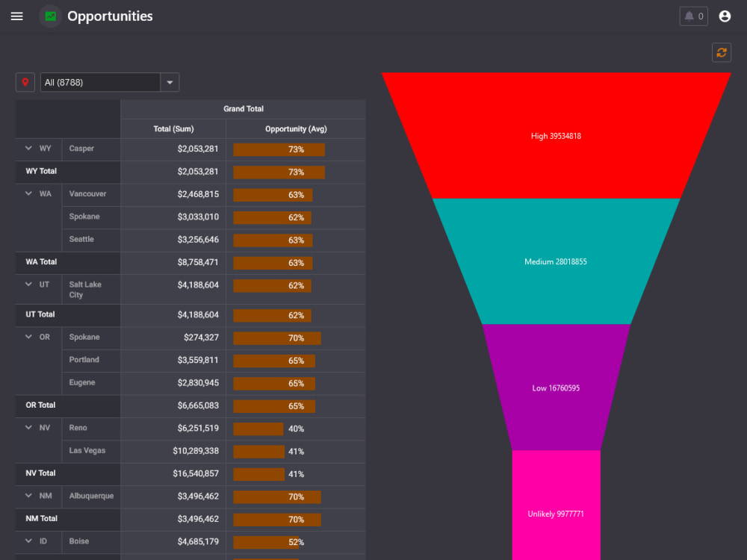The width and height of the screenshot is (747, 560).
Task: Sort by the Opportunity (Avg) column header
Action: [x=296, y=129]
